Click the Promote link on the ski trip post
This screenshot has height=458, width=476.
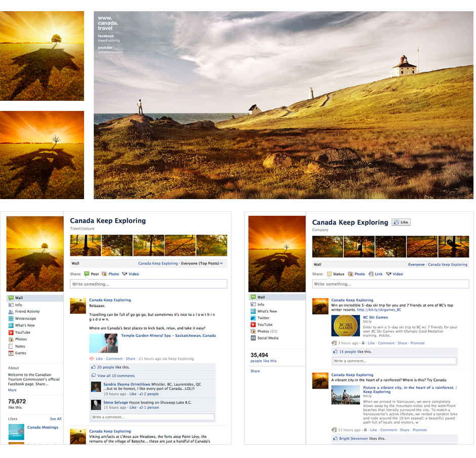click(x=417, y=343)
